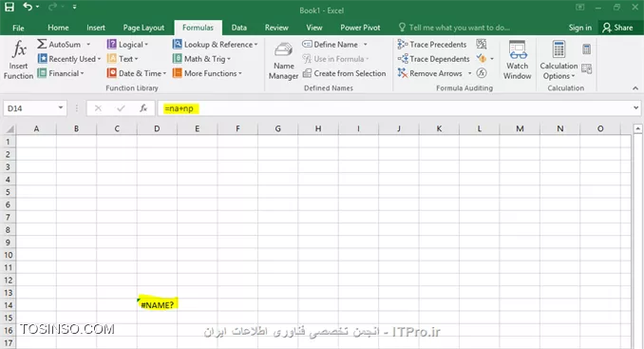Select row 1 header

(x=9, y=142)
